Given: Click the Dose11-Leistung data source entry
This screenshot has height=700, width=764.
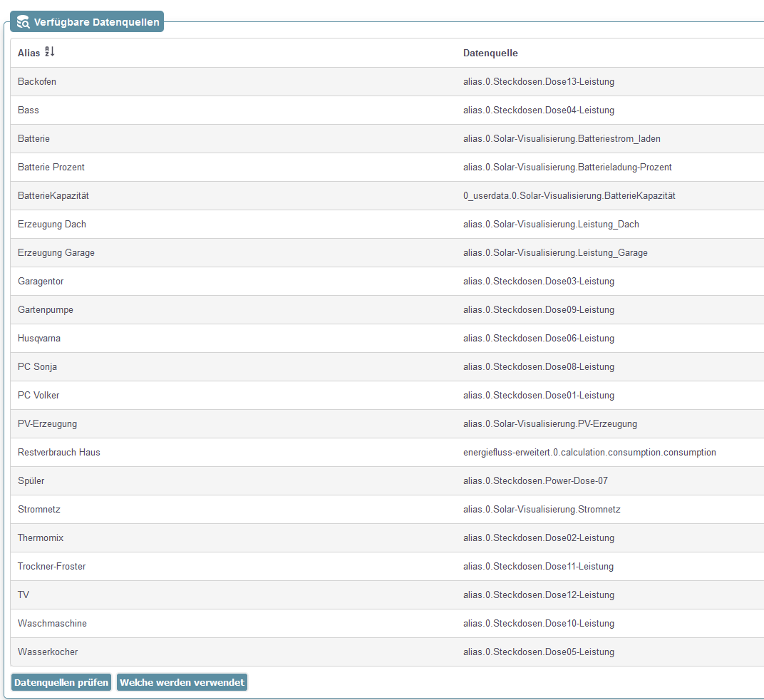Looking at the screenshot, I should click(x=538, y=567).
